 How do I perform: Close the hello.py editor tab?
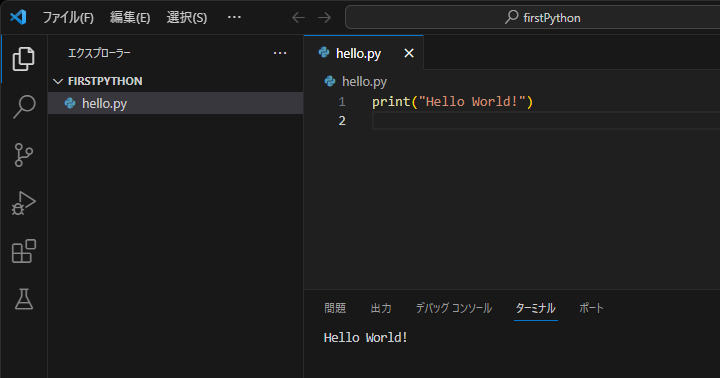409,53
